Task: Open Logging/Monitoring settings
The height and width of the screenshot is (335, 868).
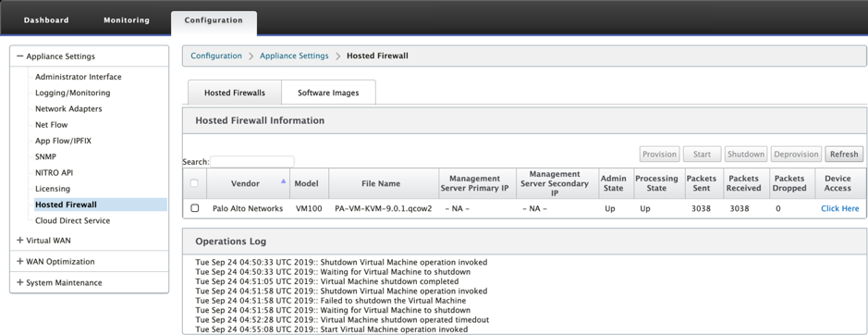Action: coord(72,93)
